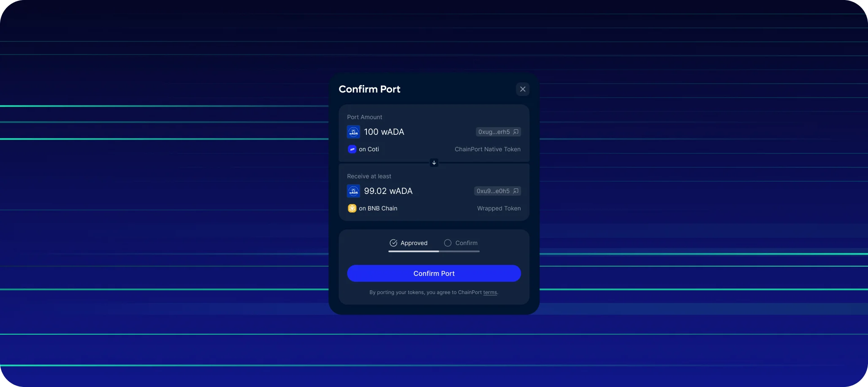Viewport: 868px width, 387px height.
Task: Open external link icon beside 0xu9...e0h5
Action: click(515, 191)
